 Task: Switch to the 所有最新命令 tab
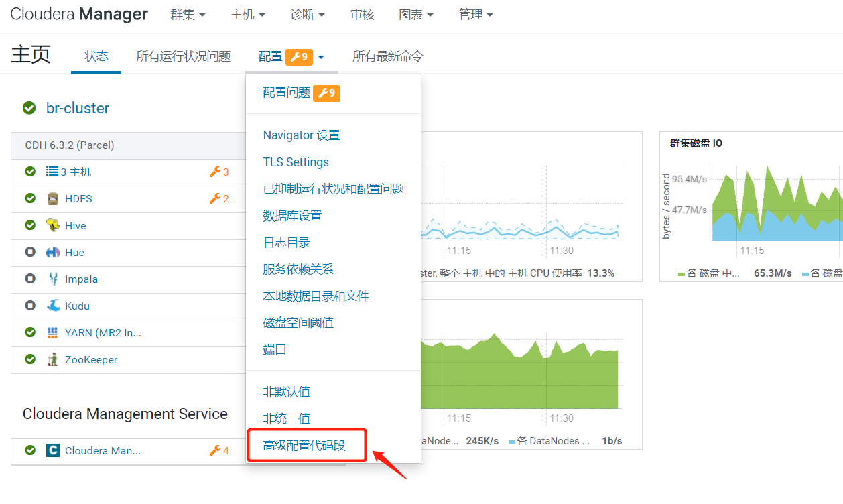tap(388, 56)
